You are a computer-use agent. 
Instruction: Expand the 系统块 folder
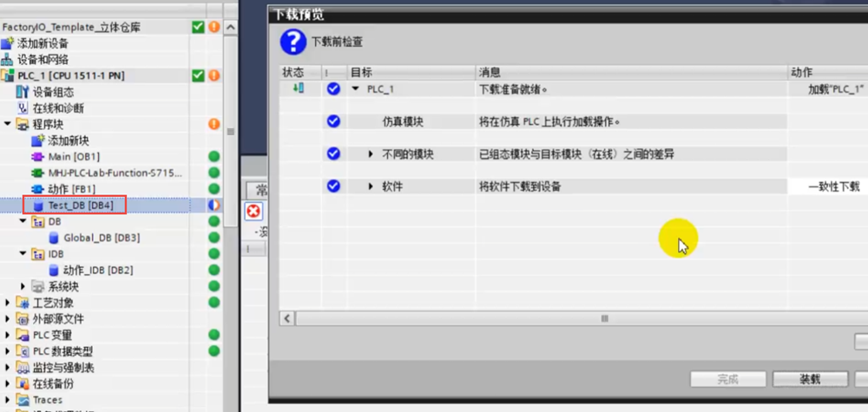pos(24,286)
